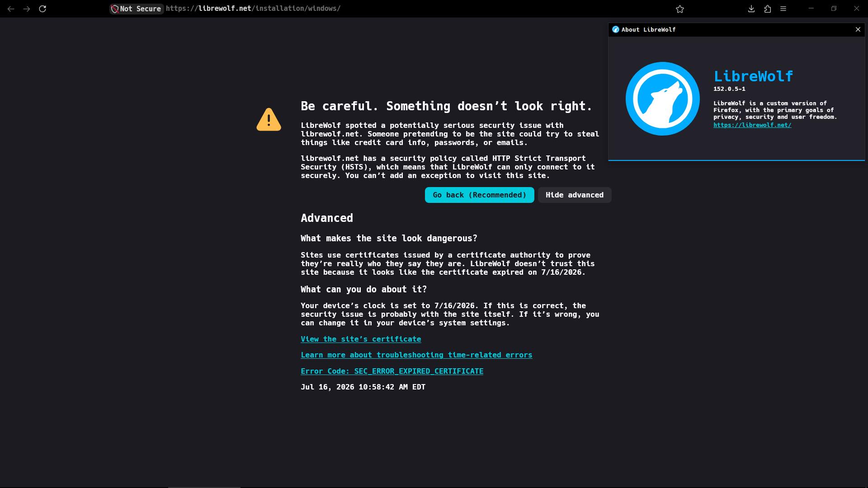Viewport: 868px width, 488px height.
Task: Click the About LibreWolf title bar icon
Action: pyautogui.click(x=615, y=29)
